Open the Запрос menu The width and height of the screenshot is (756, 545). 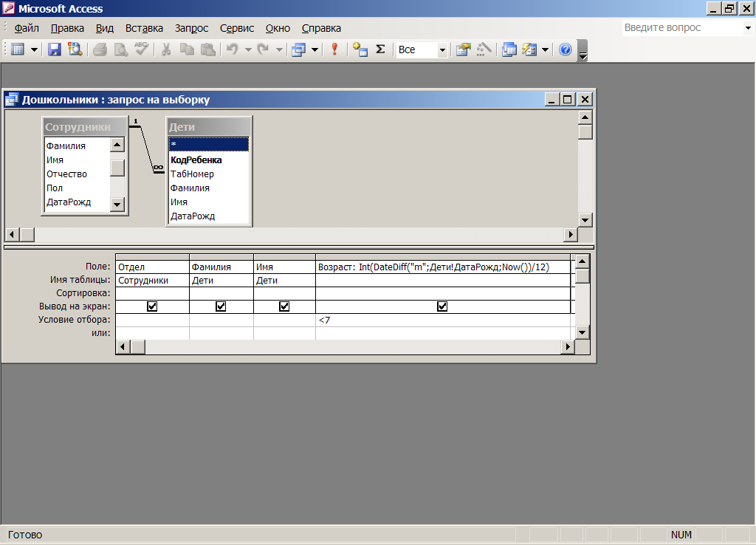pyautogui.click(x=191, y=29)
